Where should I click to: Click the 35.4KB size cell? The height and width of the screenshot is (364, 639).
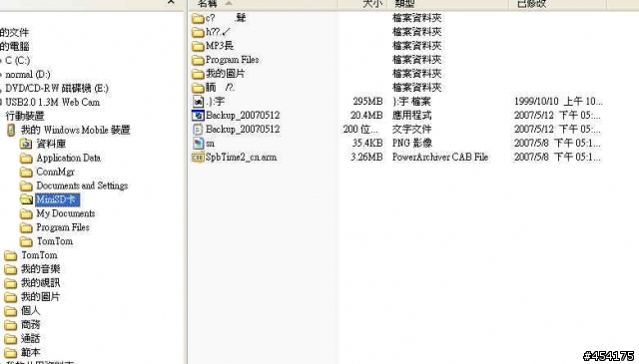tap(367, 143)
